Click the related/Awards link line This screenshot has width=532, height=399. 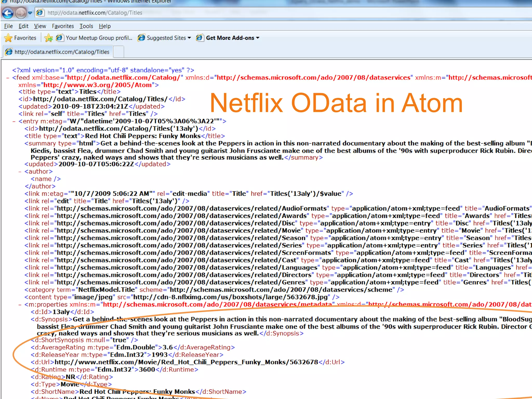click(278, 216)
